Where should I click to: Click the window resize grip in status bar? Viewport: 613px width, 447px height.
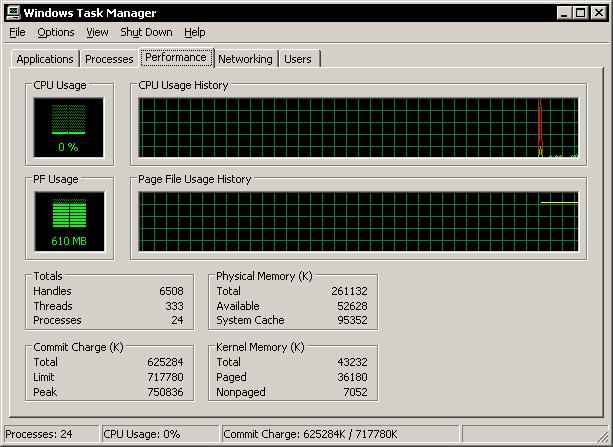click(x=602, y=436)
